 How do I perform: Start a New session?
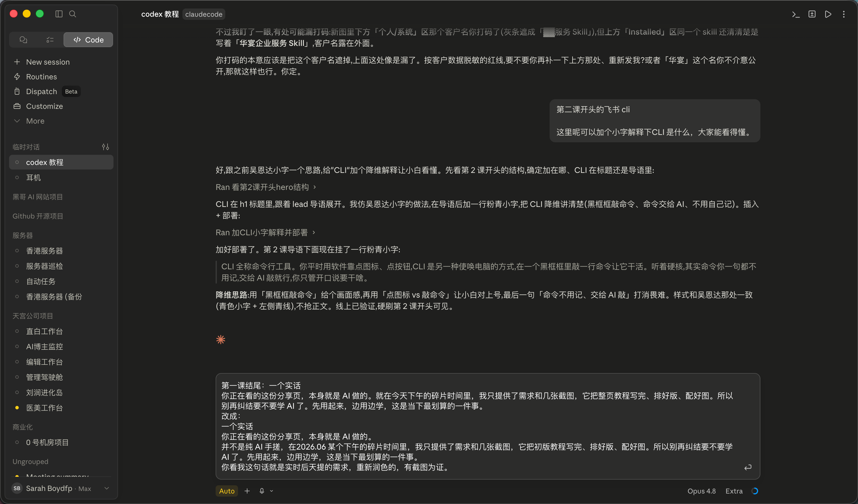(x=61, y=62)
